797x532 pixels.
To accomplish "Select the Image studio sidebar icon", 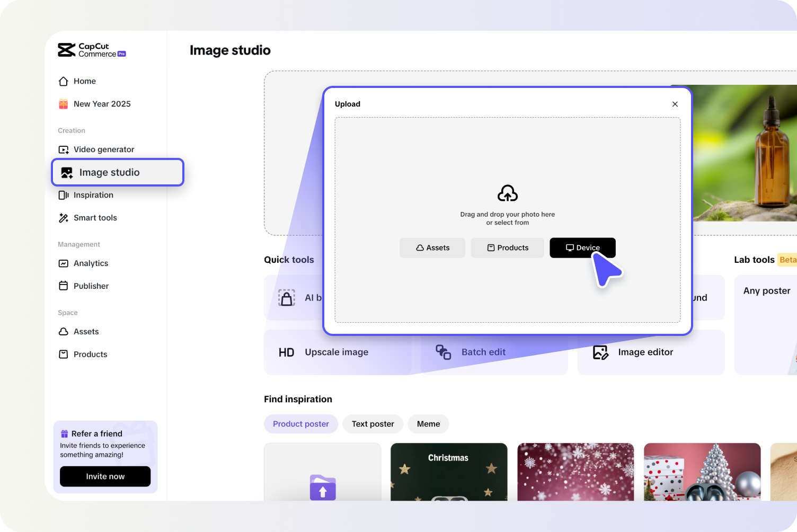I will (66, 172).
